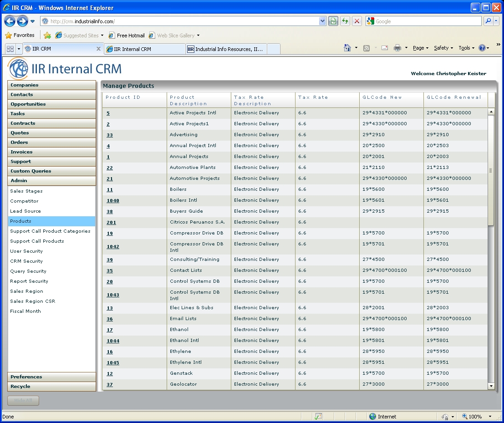Open the Quick Tabs grid icon

tap(10, 49)
